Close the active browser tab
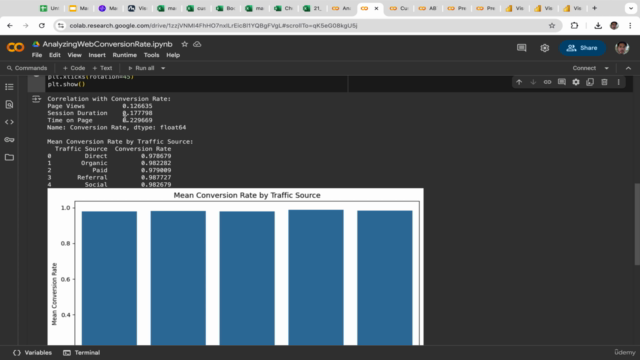The image size is (640, 360). coord(376,8)
